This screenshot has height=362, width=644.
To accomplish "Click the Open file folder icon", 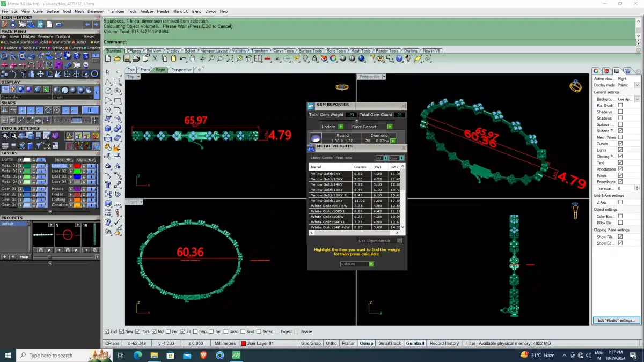I will [117, 58].
